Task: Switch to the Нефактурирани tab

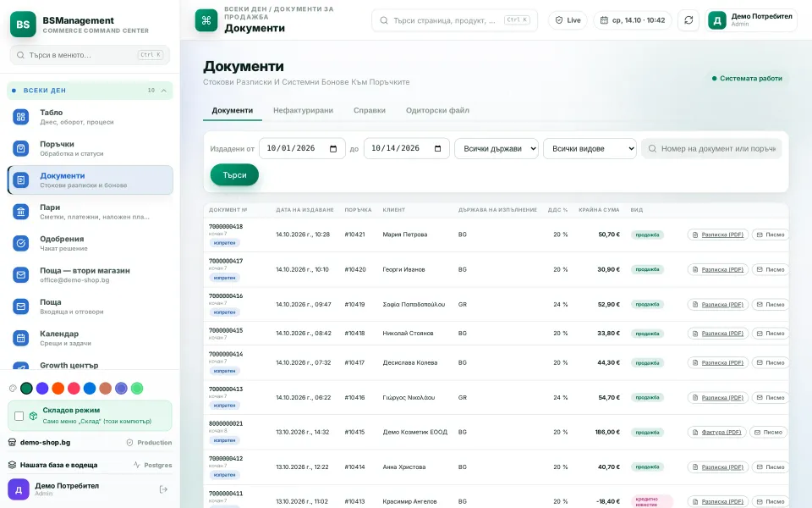Action: tap(303, 110)
